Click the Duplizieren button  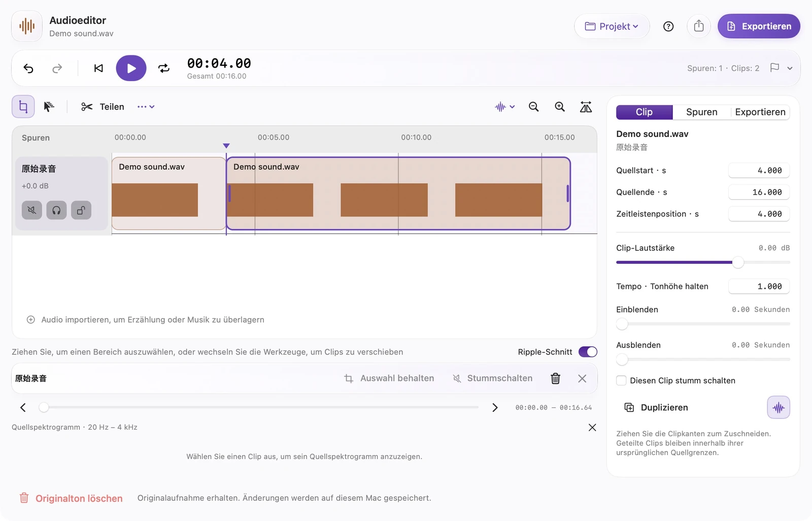pyautogui.click(x=656, y=407)
